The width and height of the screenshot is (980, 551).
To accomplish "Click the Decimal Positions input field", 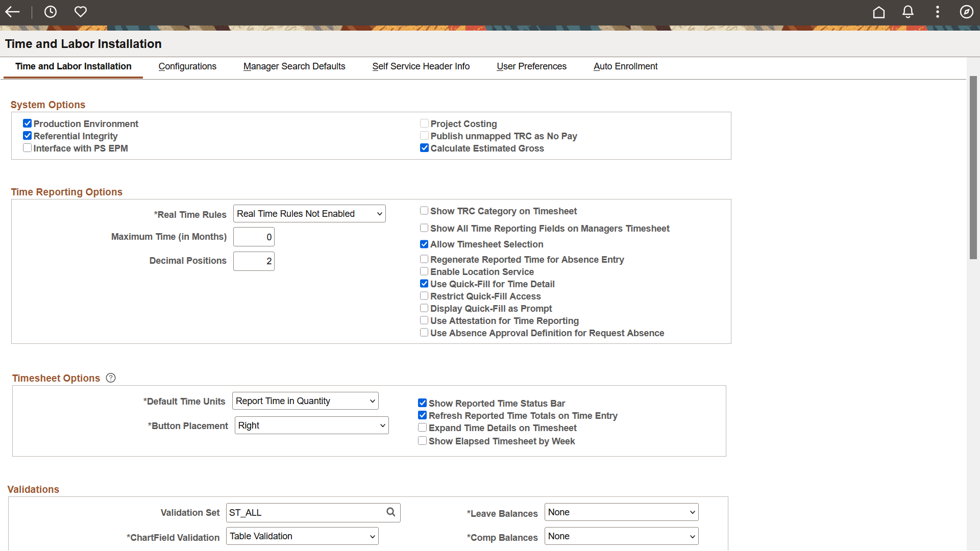I will [x=254, y=261].
